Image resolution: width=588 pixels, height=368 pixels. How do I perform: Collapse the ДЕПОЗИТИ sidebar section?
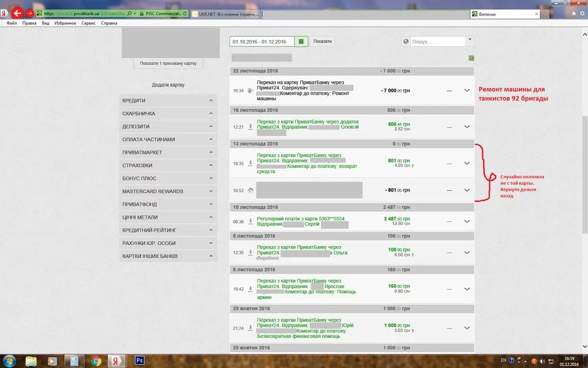[x=168, y=127]
